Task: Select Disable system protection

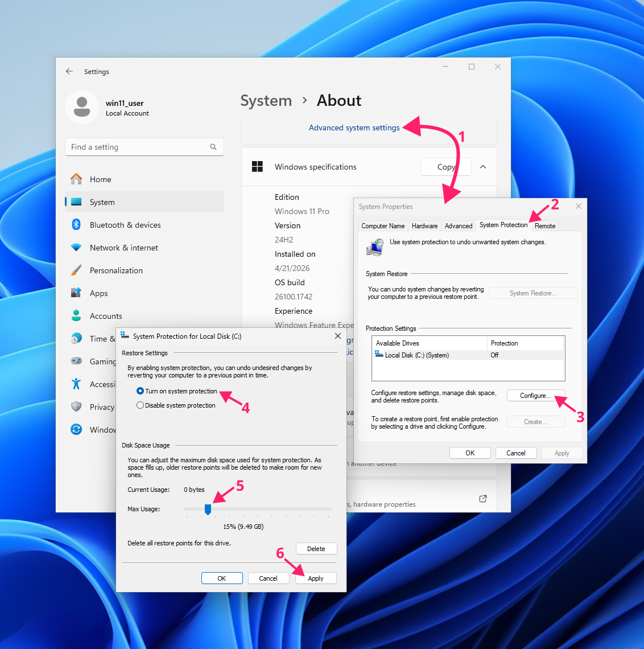Action: pyautogui.click(x=176, y=405)
